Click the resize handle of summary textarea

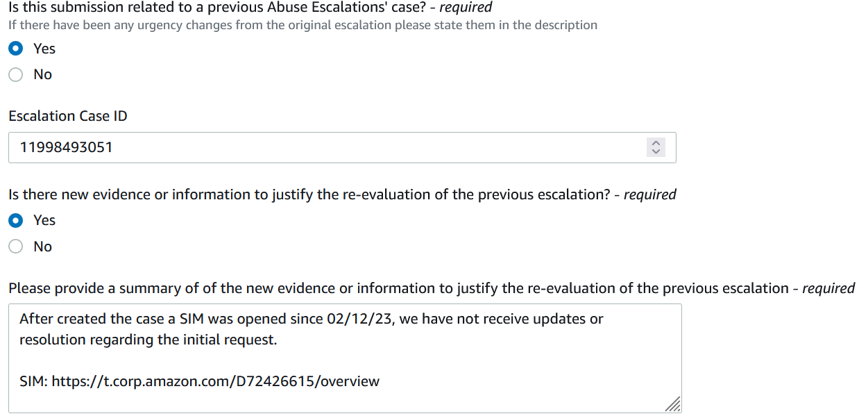click(x=673, y=404)
